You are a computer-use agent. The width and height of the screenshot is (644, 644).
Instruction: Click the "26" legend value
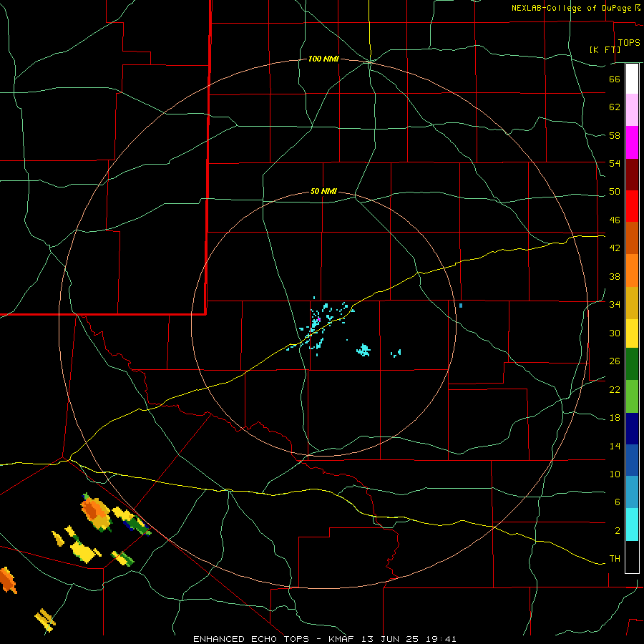[x=615, y=361]
